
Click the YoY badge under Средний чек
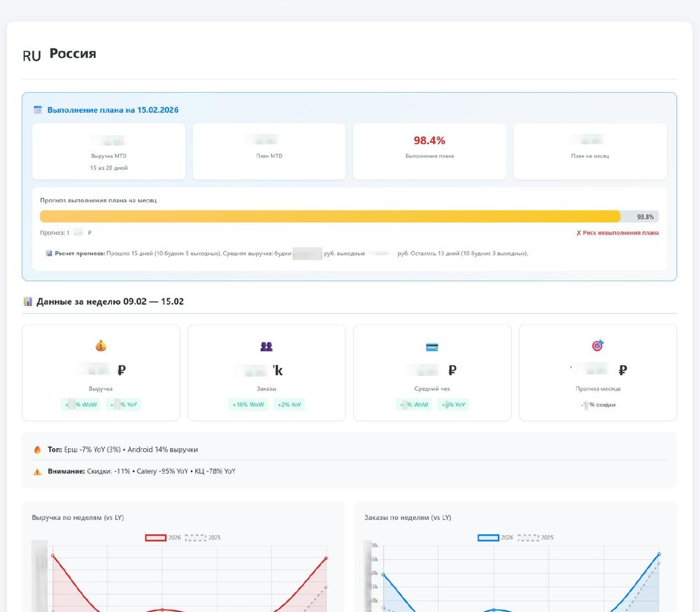pos(453,405)
